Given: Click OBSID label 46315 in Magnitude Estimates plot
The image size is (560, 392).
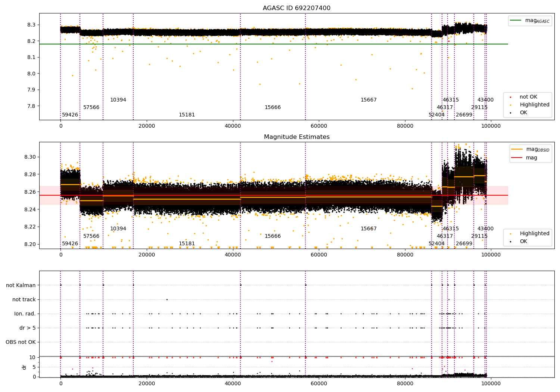Looking at the screenshot, I should click(451, 229).
